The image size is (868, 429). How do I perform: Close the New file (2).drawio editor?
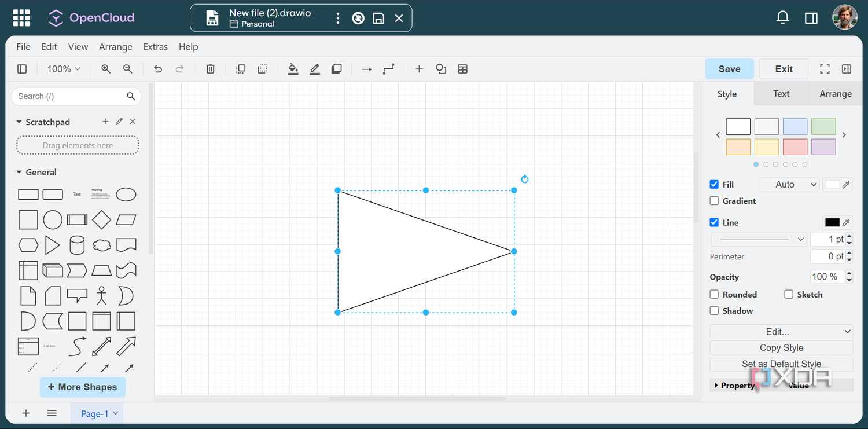tap(399, 19)
